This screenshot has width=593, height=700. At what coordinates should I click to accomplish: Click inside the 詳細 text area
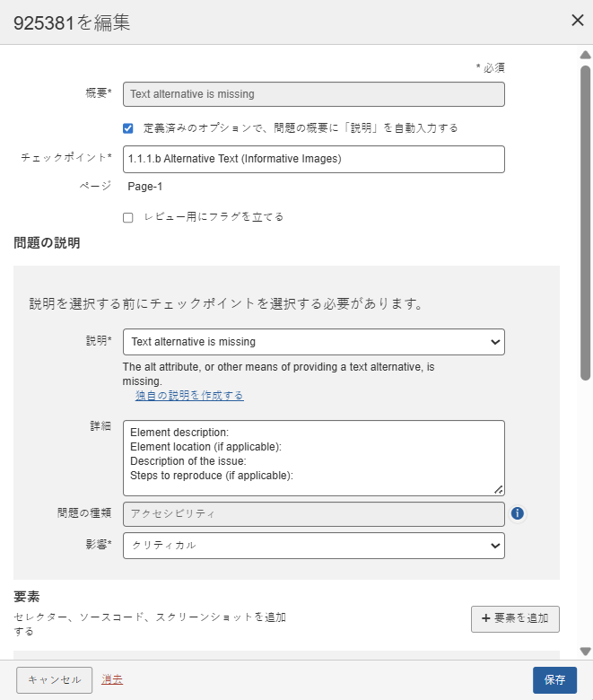point(313,458)
